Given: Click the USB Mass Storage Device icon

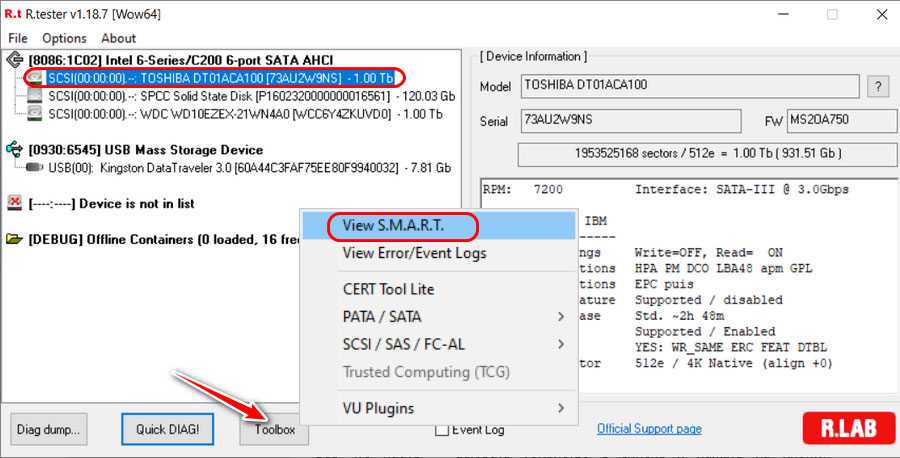Looking at the screenshot, I should tap(15, 149).
